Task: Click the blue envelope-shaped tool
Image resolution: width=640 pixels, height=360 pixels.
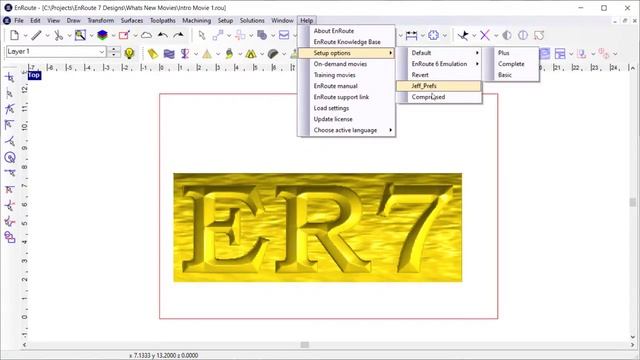Action: pyautogui.click(x=284, y=36)
